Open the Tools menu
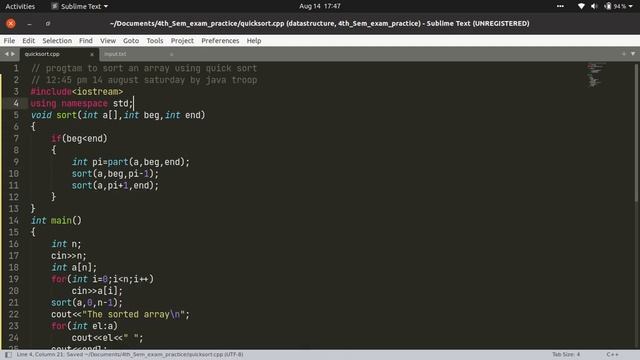640x360 pixels. [x=155, y=40]
